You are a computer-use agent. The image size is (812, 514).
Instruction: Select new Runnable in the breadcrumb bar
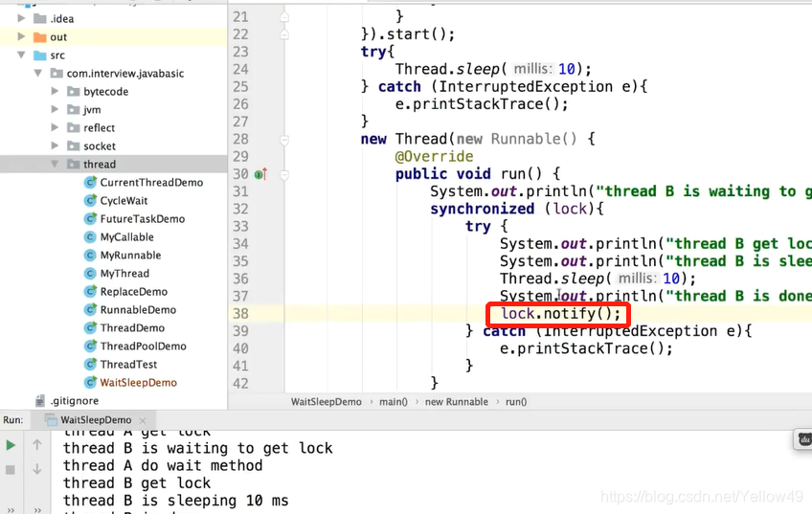point(456,402)
